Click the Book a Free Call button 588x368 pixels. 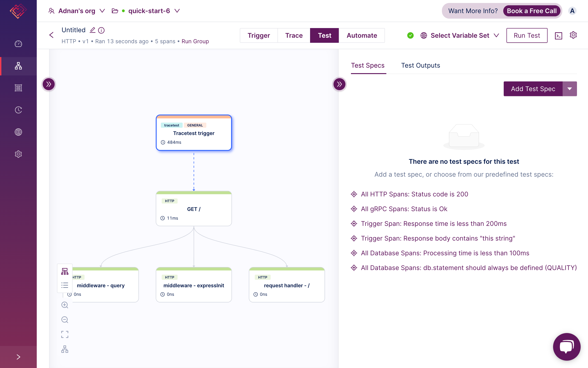click(x=532, y=11)
